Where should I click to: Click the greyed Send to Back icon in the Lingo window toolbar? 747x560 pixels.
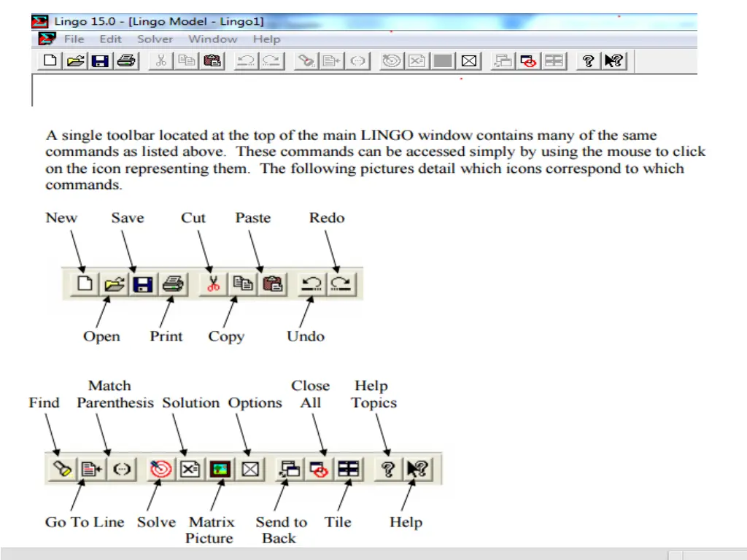click(503, 61)
